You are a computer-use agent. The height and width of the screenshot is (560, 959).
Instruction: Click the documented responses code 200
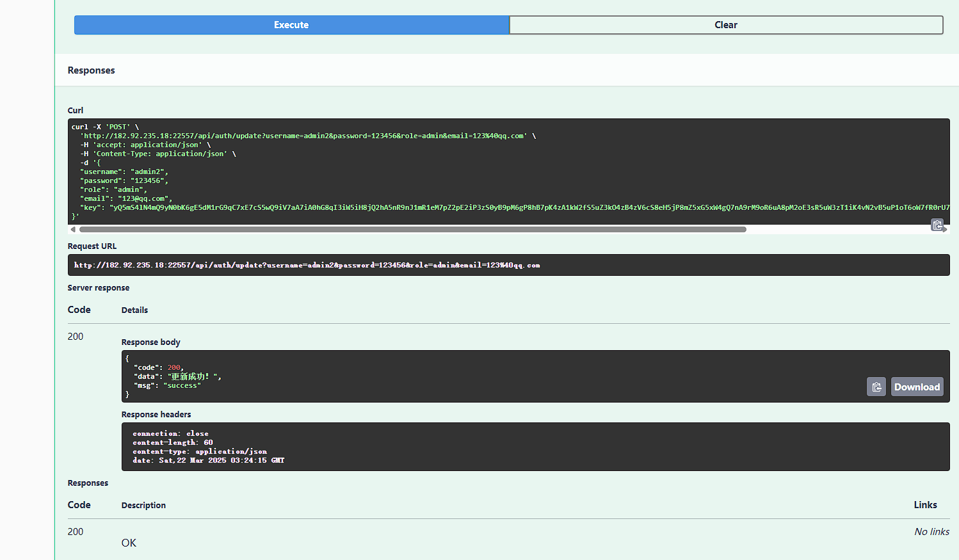[76, 532]
